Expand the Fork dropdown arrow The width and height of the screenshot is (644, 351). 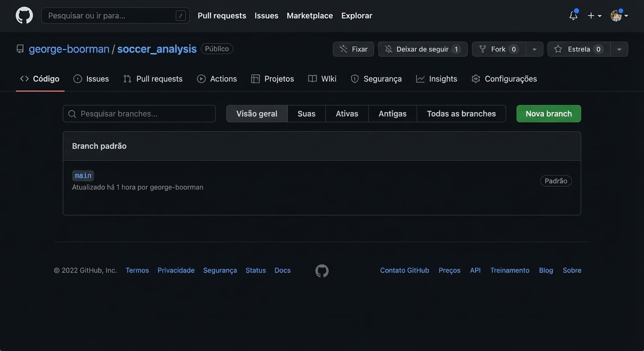point(534,49)
